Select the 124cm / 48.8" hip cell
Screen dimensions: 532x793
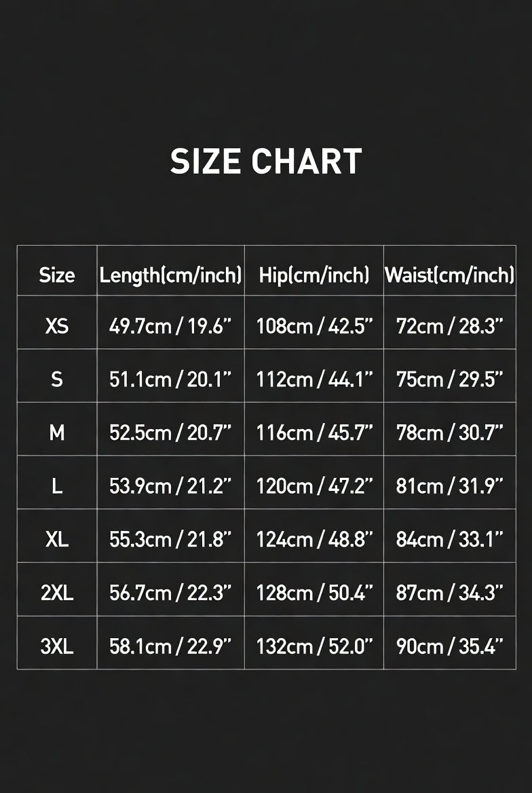[314, 540]
